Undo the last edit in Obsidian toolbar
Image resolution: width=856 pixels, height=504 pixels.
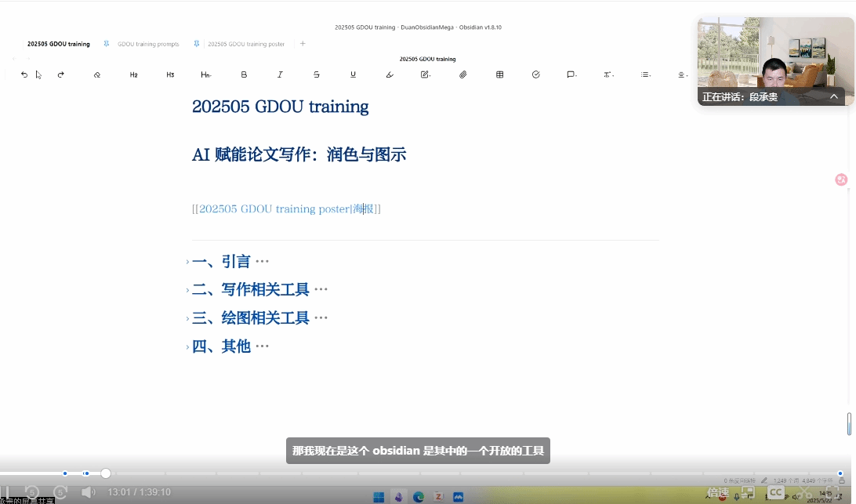point(24,74)
